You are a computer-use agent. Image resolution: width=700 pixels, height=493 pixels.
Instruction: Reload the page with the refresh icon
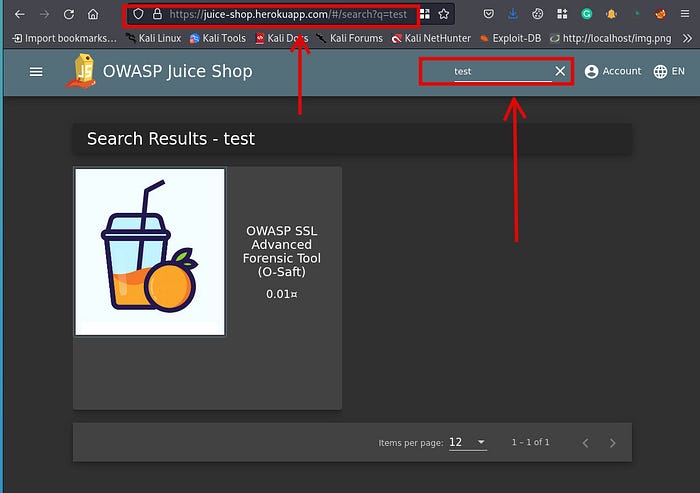[69, 14]
